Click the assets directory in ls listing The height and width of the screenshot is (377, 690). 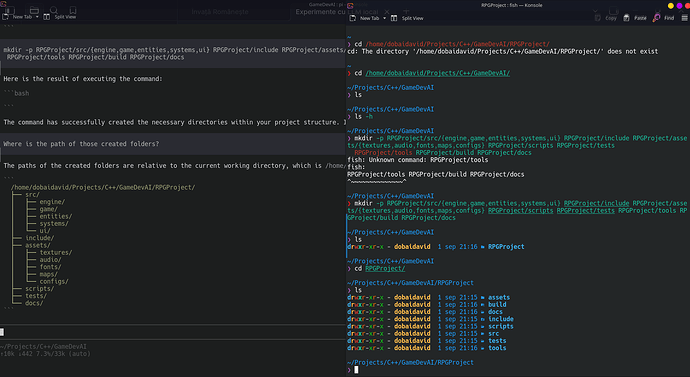click(499, 297)
